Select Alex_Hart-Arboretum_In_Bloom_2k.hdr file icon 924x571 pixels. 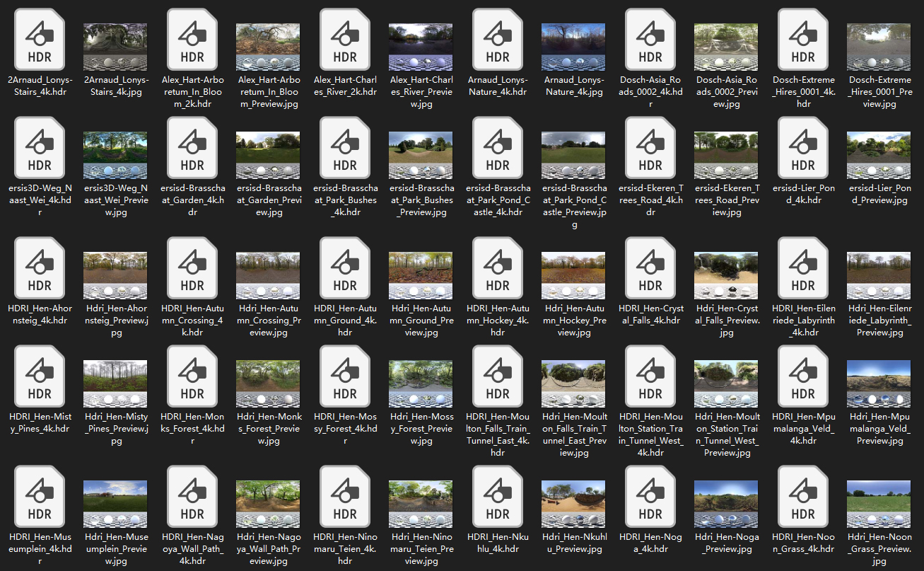[192, 40]
